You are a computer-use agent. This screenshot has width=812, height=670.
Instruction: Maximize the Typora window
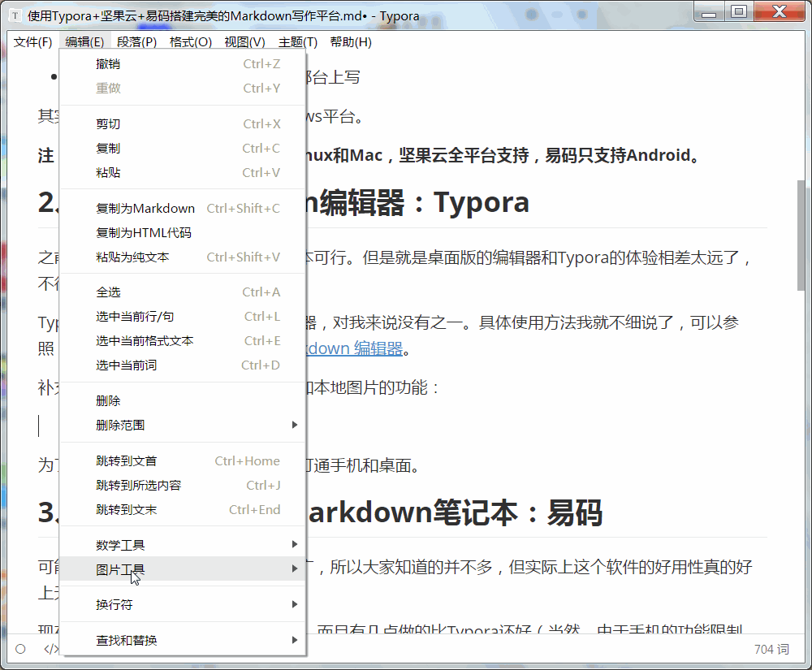[738, 12]
